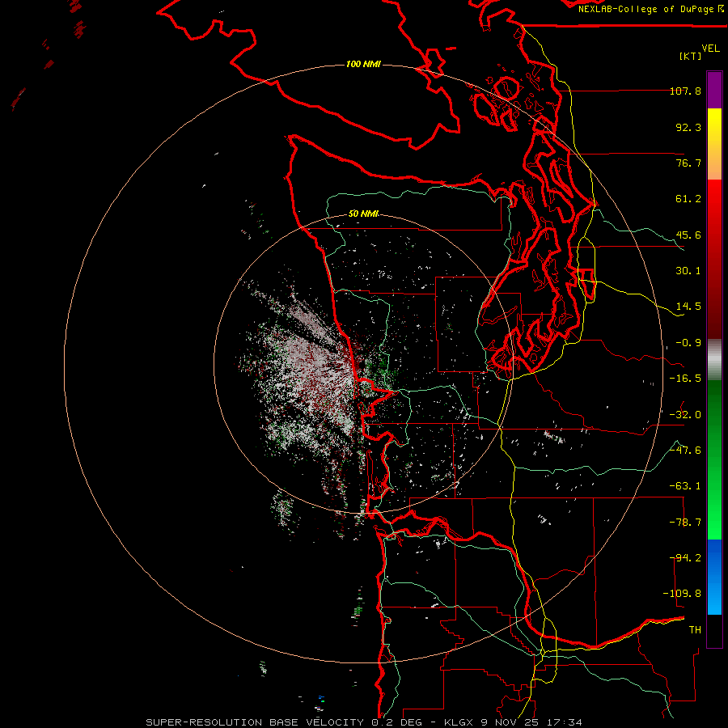Click the -78.7 velocity scale value

tap(685, 523)
